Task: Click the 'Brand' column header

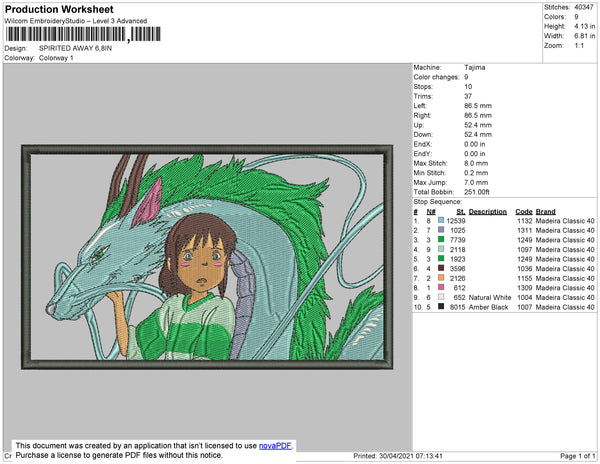Action: pos(546,212)
